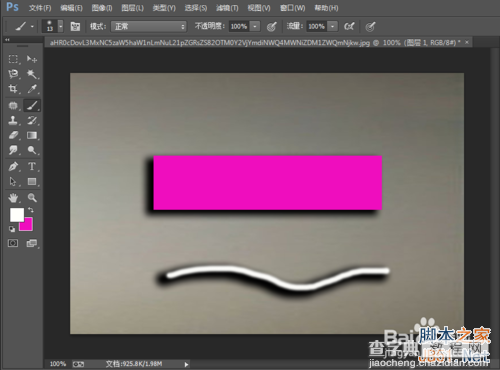Expand status bar document info arrow
Image resolution: width=500 pixels, height=370 pixels.
click(186, 364)
